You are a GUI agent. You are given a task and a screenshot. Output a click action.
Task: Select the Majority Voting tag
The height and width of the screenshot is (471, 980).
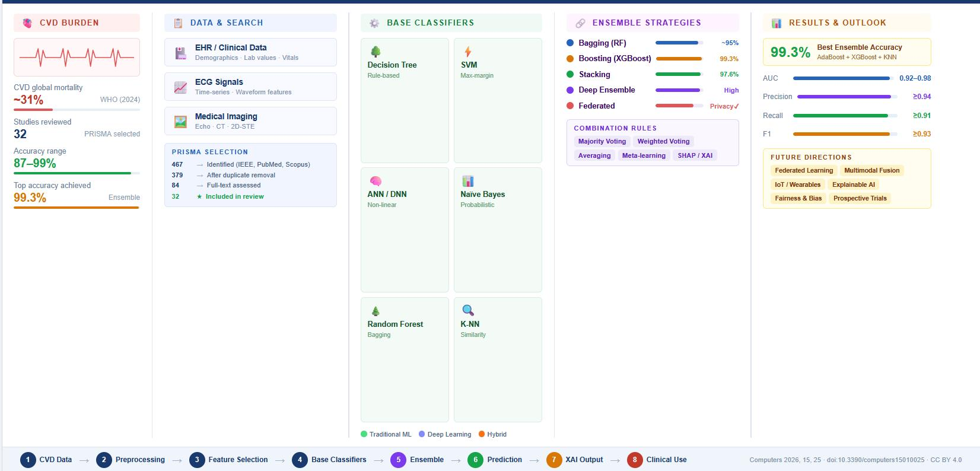click(602, 141)
